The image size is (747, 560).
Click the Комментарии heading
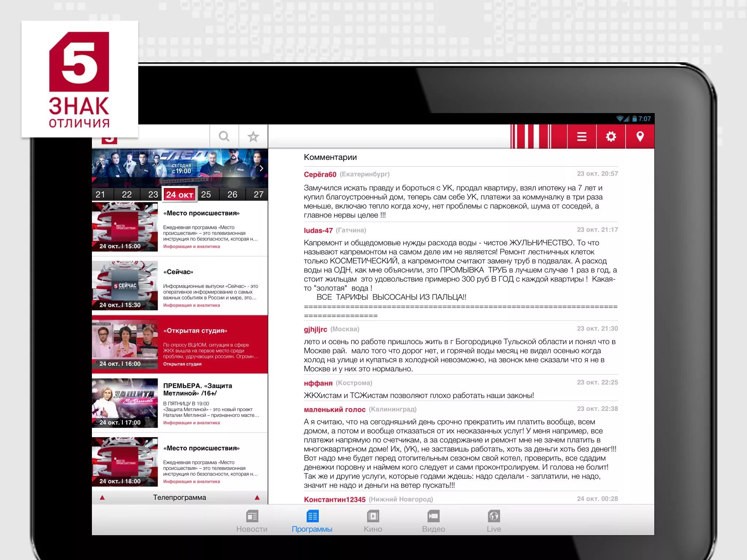tap(330, 157)
